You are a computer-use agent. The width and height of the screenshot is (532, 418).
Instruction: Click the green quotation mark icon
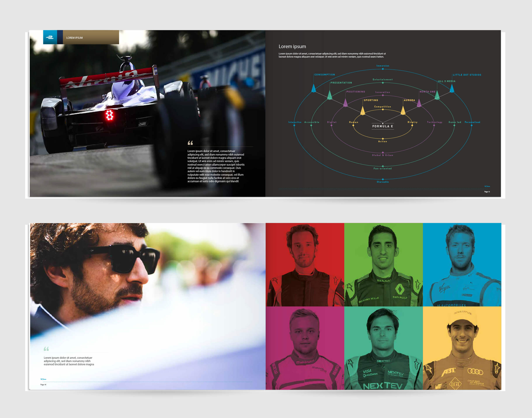46,349
